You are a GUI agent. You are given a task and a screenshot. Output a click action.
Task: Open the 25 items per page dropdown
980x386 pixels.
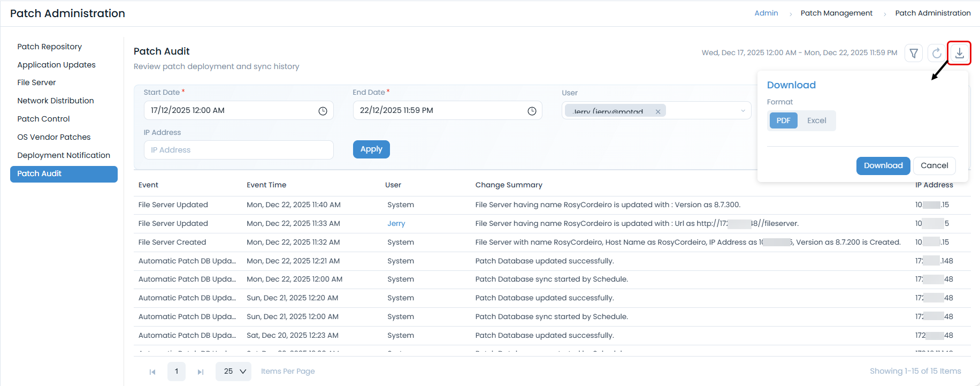[234, 372]
